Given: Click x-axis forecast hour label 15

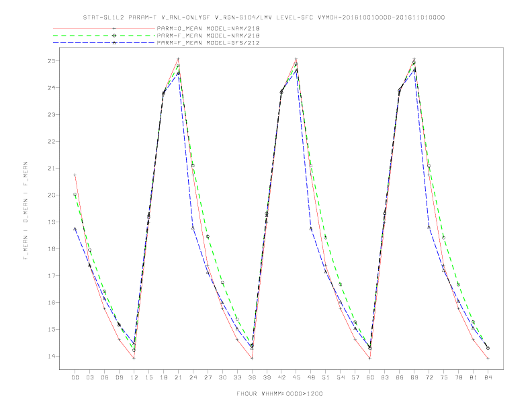Looking at the screenshot, I should [x=148, y=377].
